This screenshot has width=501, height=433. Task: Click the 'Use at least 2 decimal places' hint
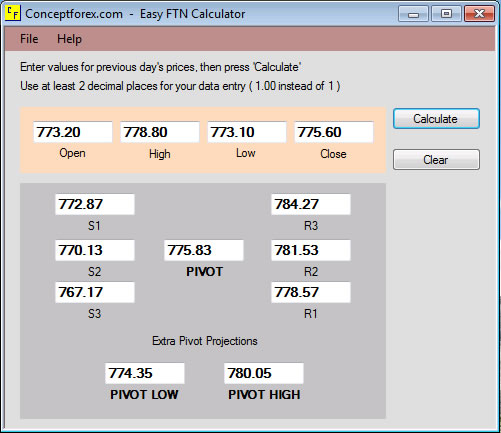180,86
